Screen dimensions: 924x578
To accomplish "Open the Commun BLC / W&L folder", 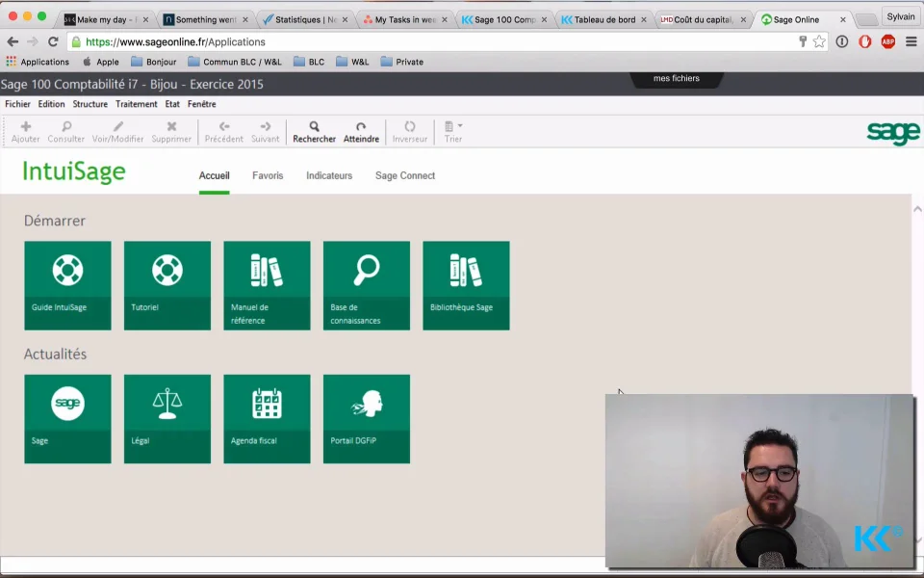I will click(235, 62).
